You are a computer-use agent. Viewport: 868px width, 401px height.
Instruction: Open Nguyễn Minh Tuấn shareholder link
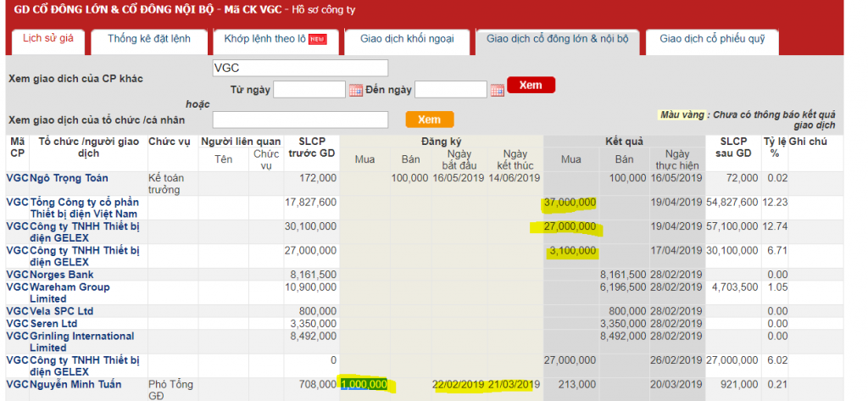tap(75, 385)
